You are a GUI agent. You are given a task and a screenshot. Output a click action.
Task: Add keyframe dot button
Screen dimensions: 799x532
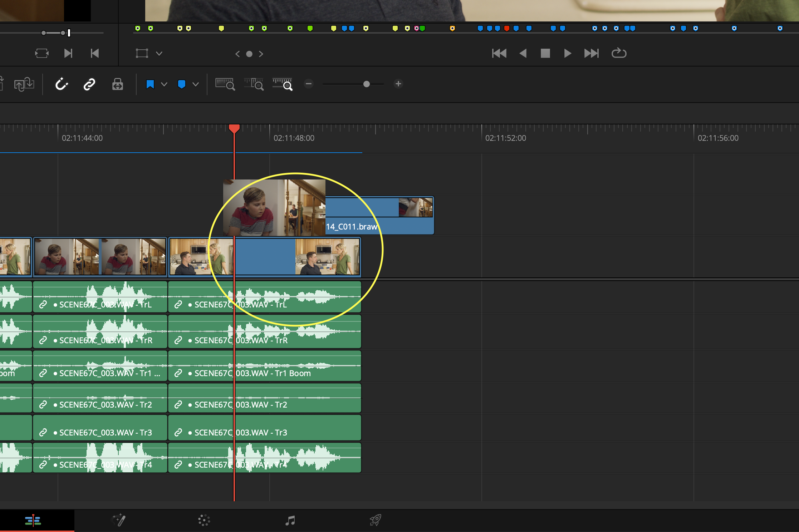coord(249,54)
